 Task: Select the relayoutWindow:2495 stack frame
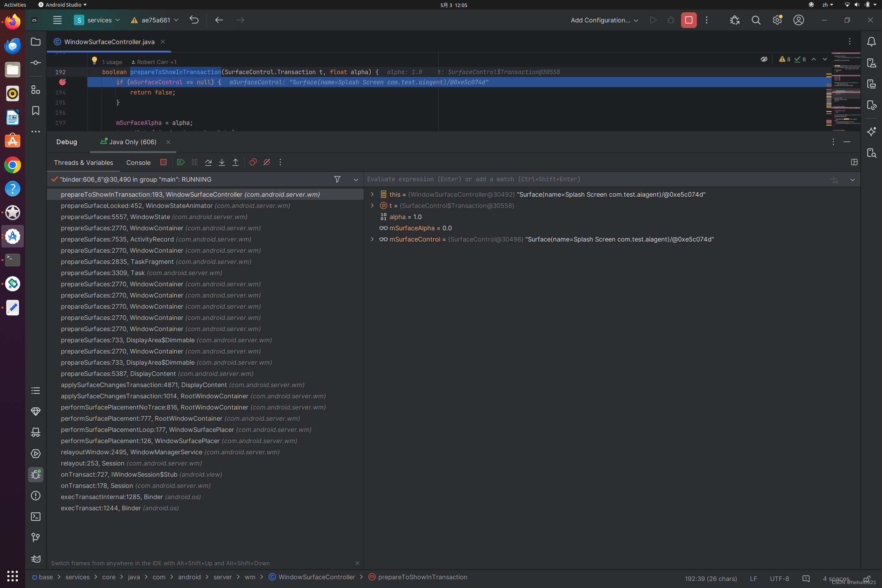tap(205, 452)
